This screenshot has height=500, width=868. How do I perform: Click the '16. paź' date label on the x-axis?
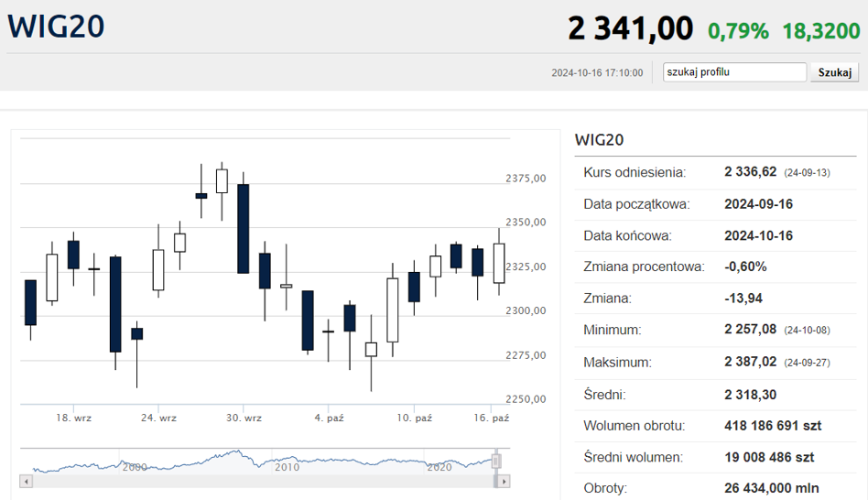(491, 418)
